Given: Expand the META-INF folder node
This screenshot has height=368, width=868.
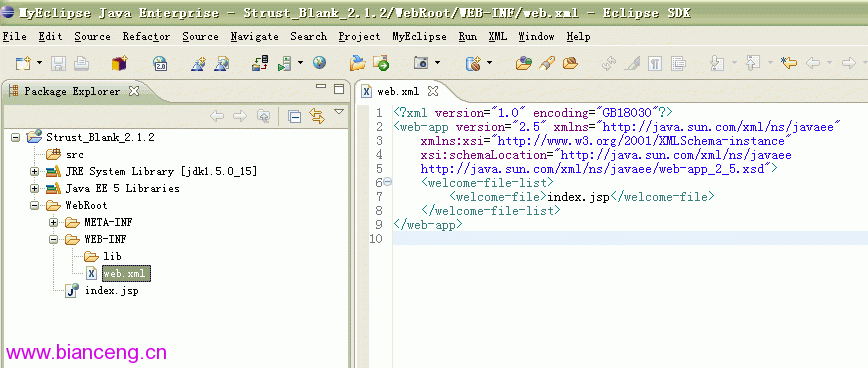Looking at the screenshot, I should (54, 222).
